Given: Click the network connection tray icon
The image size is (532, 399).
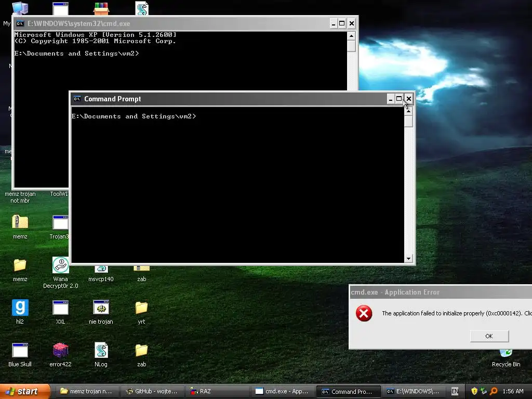Looking at the screenshot, I should [484, 391].
